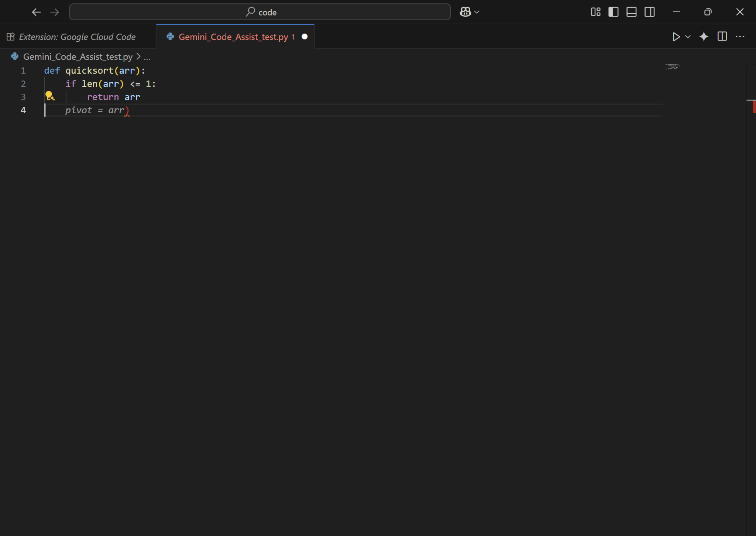
Task: Click the 'if len(arr) <= 1:' line
Action: (x=110, y=84)
